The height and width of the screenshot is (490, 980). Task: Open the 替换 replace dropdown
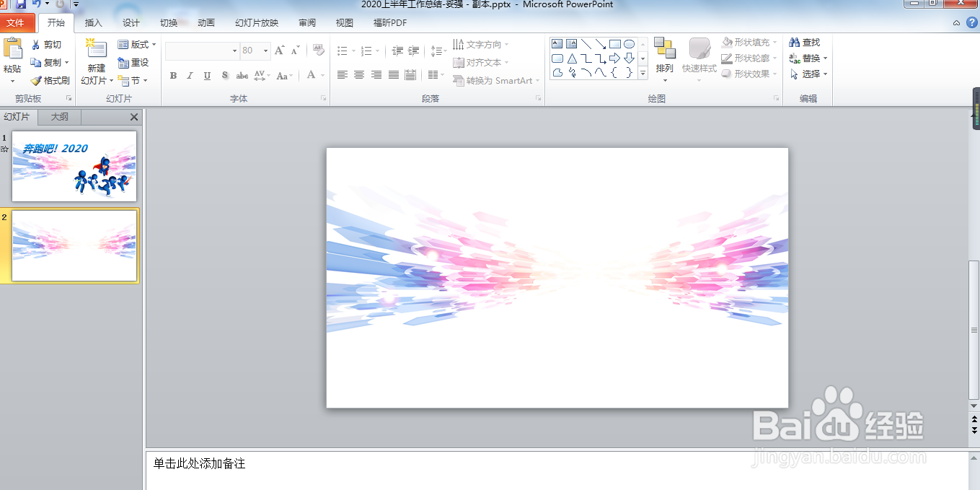pyautogui.click(x=808, y=58)
